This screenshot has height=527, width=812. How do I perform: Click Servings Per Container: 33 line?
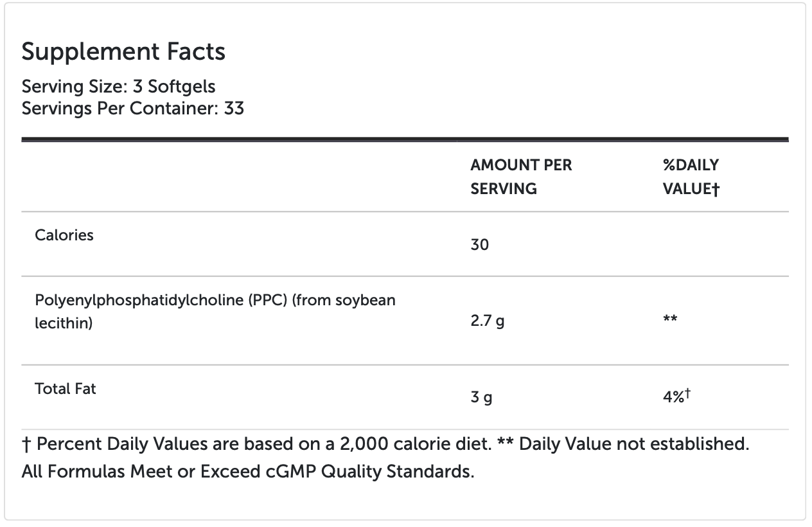(133, 108)
